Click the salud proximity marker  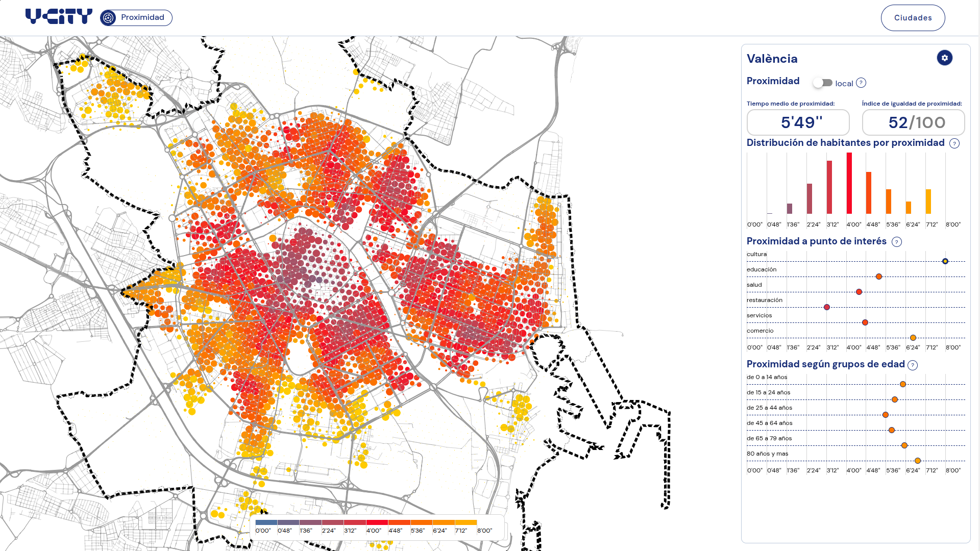[859, 292]
